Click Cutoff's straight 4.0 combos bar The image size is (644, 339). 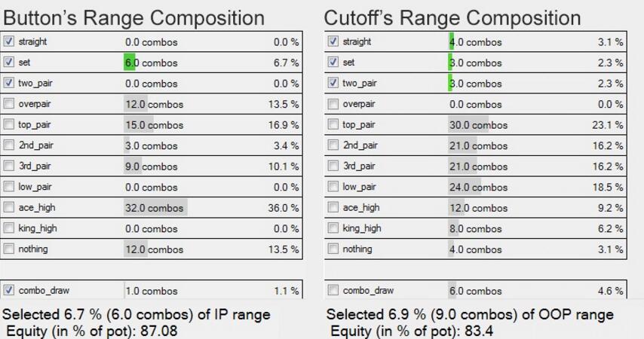click(x=451, y=41)
